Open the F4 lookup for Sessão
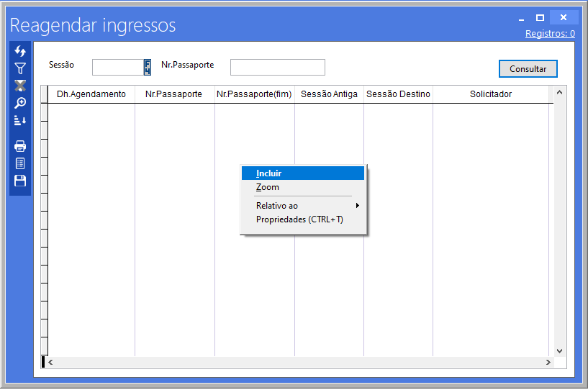The height and width of the screenshot is (390, 588). pos(148,67)
